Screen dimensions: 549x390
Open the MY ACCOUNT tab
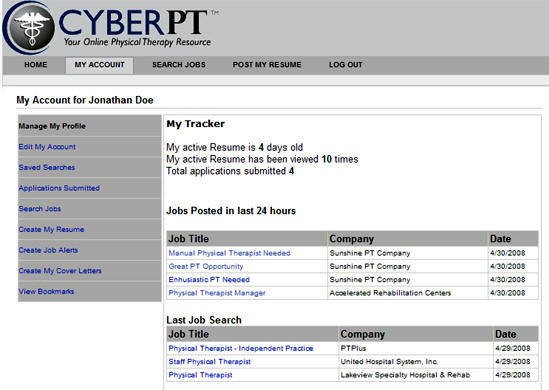99,65
